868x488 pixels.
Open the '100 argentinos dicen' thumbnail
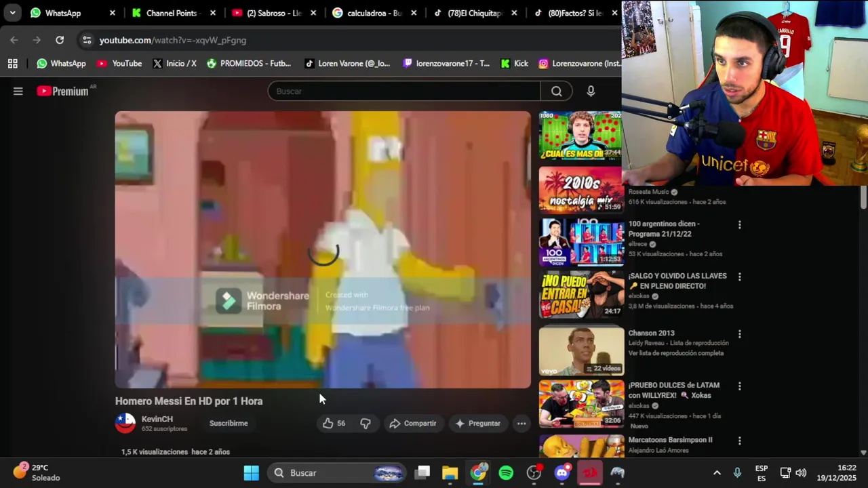pyautogui.click(x=582, y=242)
